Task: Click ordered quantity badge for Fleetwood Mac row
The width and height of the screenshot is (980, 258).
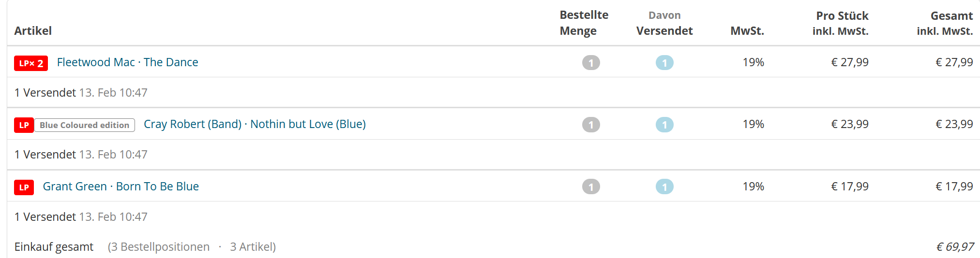Action: point(591,63)
